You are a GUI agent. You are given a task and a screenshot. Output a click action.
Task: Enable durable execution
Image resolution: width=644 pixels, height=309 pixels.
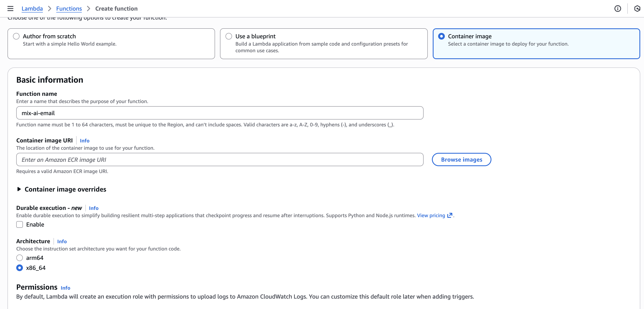(20, 224)
